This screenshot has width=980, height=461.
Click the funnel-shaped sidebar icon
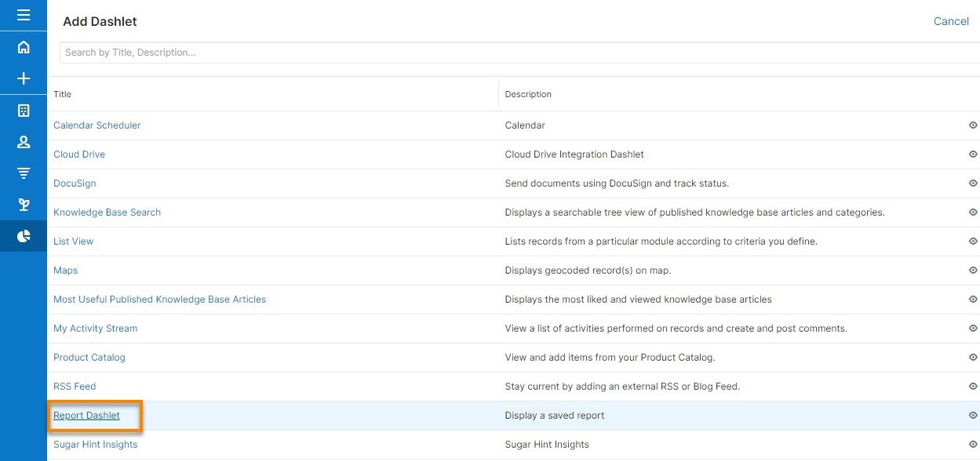(x=24, y=173)
